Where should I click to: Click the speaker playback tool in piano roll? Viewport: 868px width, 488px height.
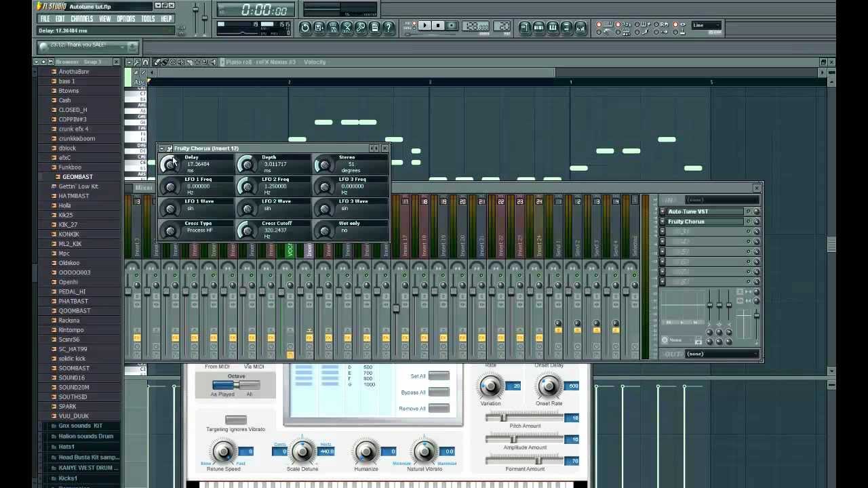point(214,62)
